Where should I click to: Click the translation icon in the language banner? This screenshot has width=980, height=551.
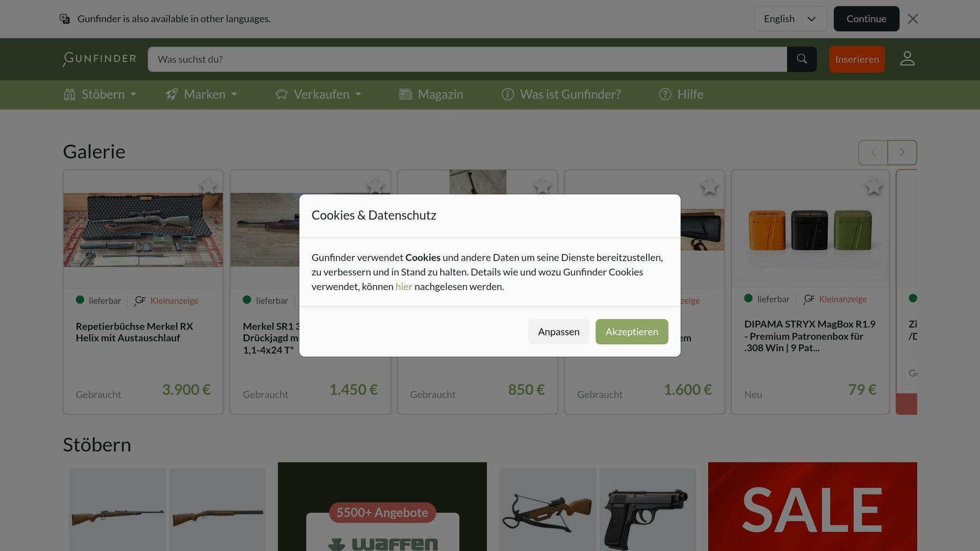coord(65,19)
